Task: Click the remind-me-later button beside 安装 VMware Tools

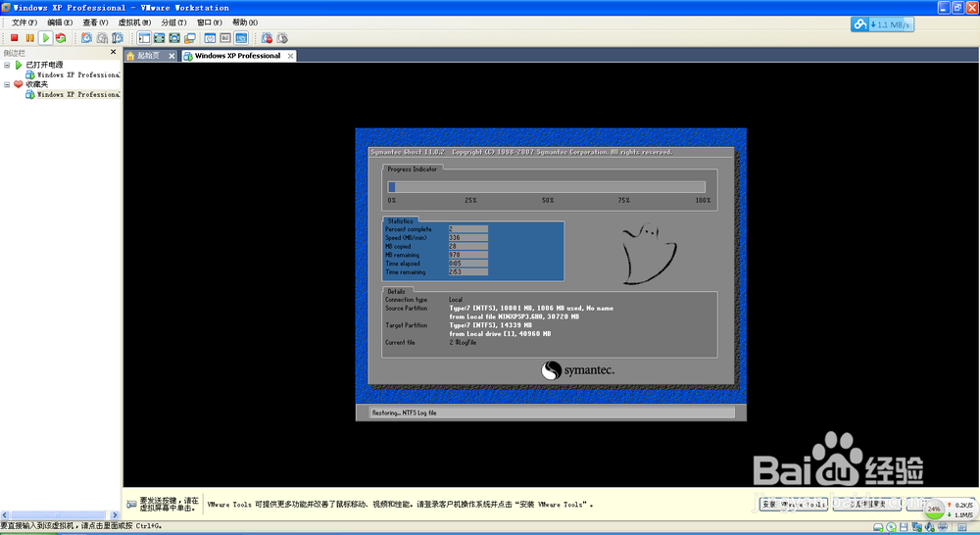Action: (867, 505)
